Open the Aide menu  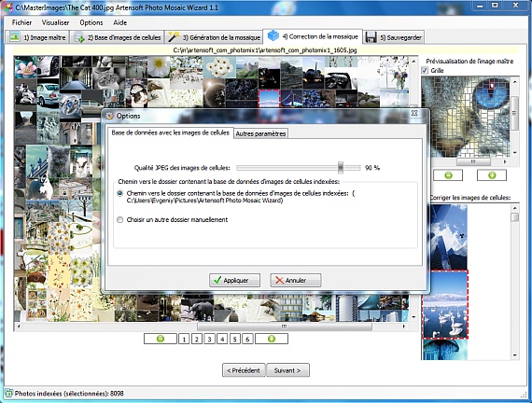pos(120,22)
